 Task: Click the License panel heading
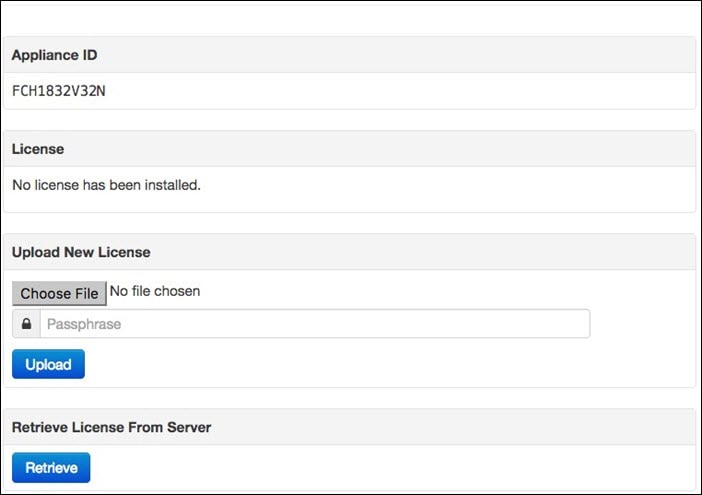click(x=38, y=149)
